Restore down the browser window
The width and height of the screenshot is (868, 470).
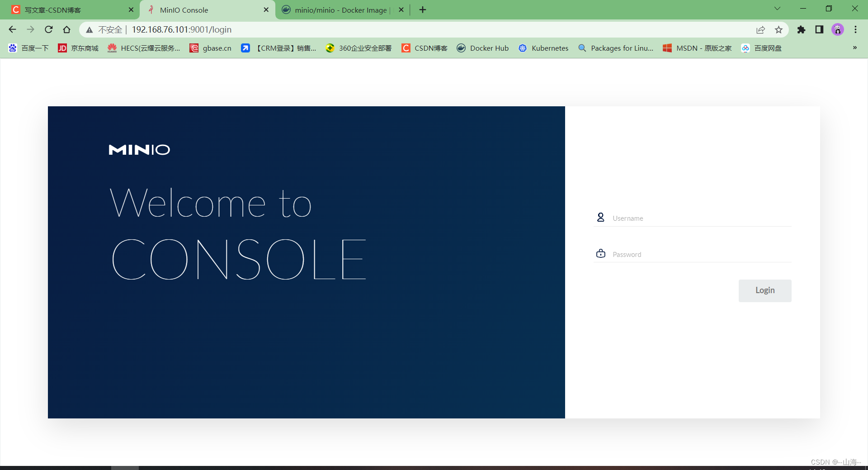point(829,9)
